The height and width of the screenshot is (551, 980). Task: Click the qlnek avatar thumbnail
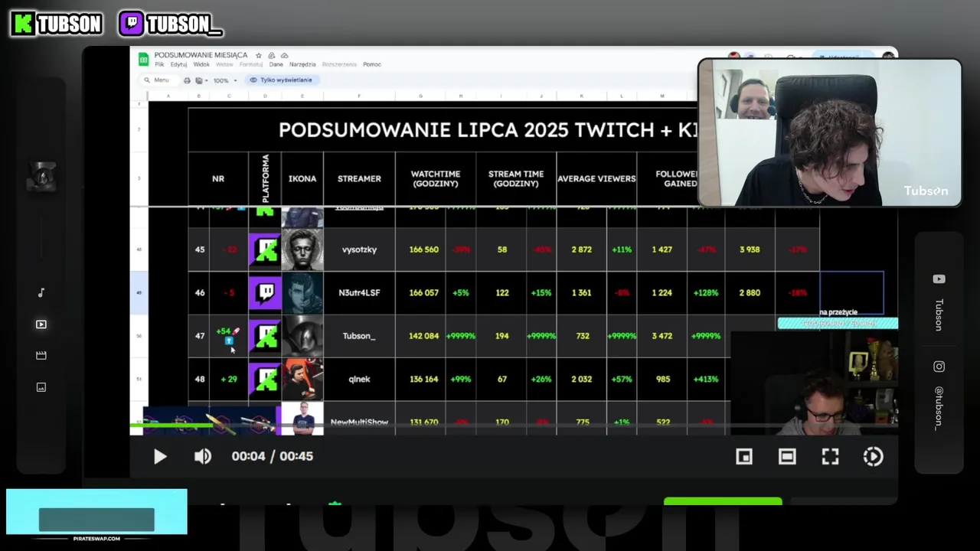302,379
